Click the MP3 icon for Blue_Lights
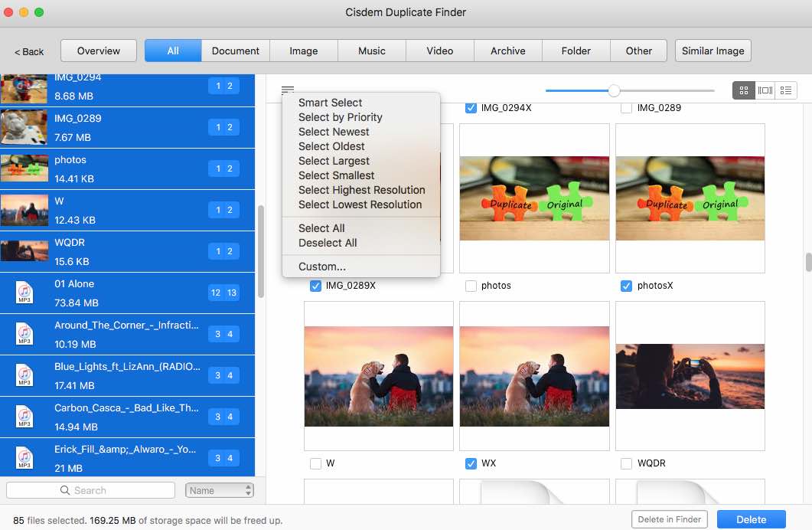This screenshot has height=530, width=812. pyautogui.click(x=24, y=375)
